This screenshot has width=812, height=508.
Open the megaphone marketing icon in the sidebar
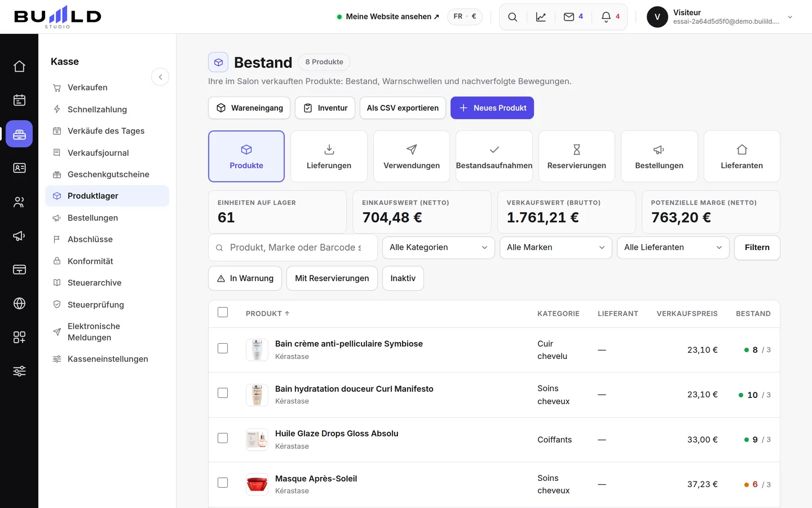(x=19, y=235)
